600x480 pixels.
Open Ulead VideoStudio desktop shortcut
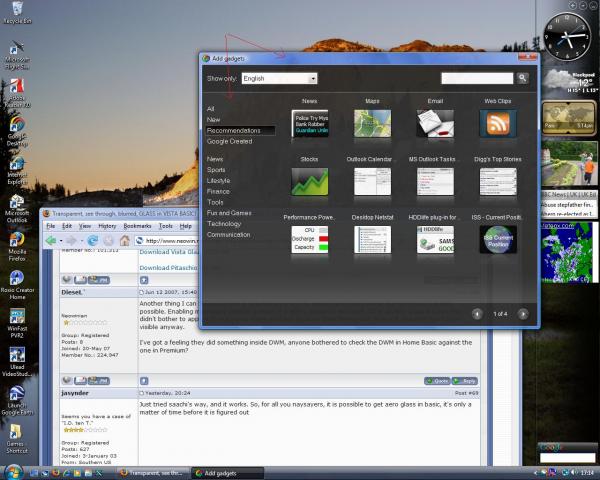[17, 362]
